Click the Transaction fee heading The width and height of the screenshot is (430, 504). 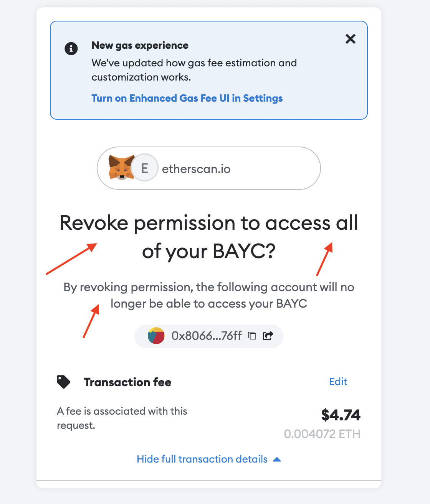tap(127, 382)
